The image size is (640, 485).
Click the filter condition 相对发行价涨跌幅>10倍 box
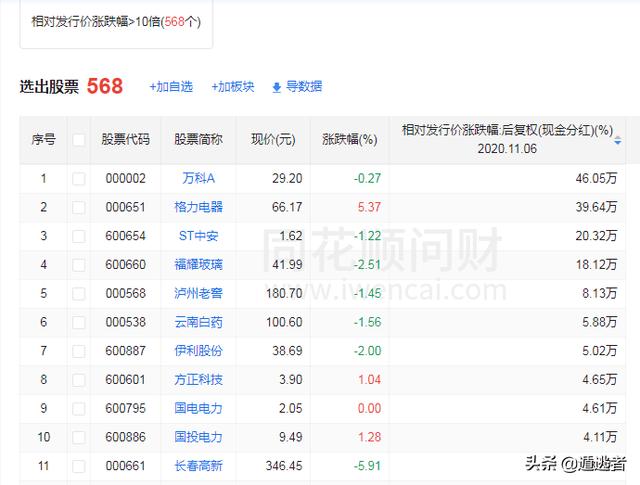[116, 24]
